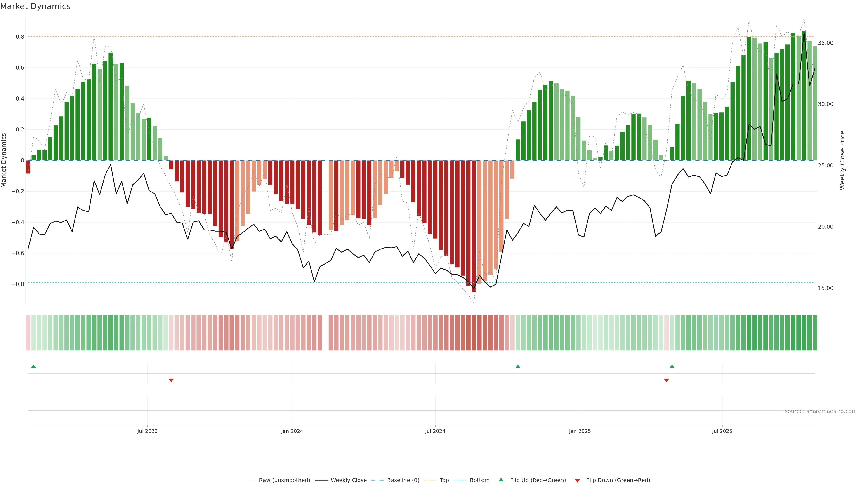
Task: Click red flip-down triangle after Jul 2023
Action: pos(171,380)
